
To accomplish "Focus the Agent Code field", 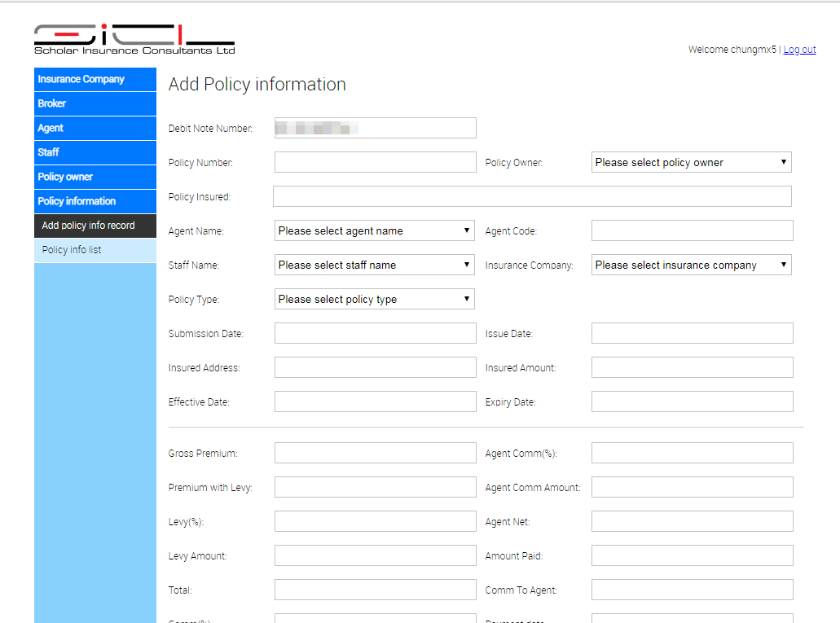I will pos(693,231).
